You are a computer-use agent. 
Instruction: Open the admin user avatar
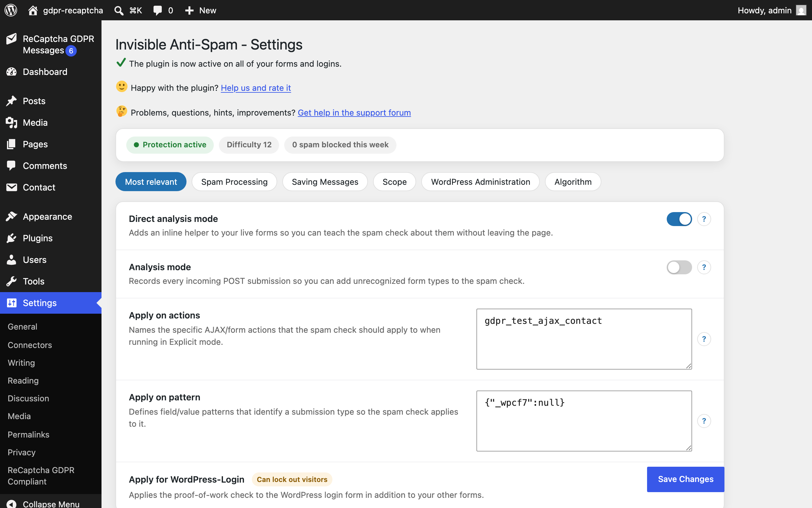[x=801, y=10]
